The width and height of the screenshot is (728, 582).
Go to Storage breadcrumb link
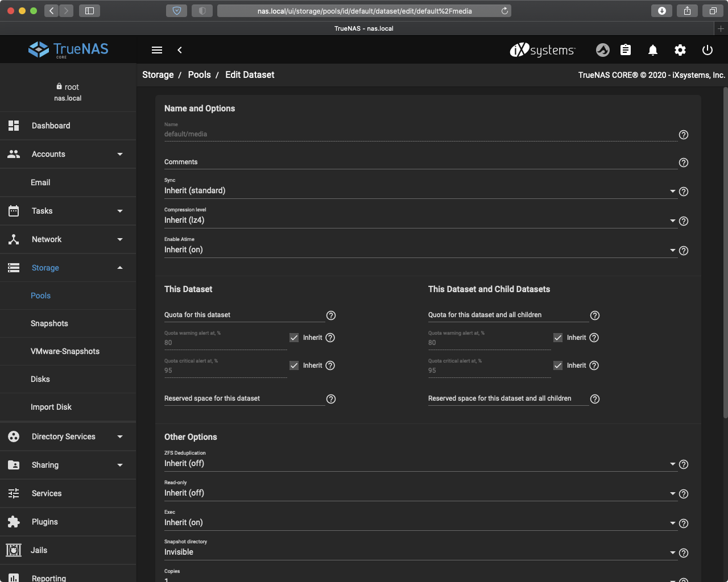click(x=158, y=74)
